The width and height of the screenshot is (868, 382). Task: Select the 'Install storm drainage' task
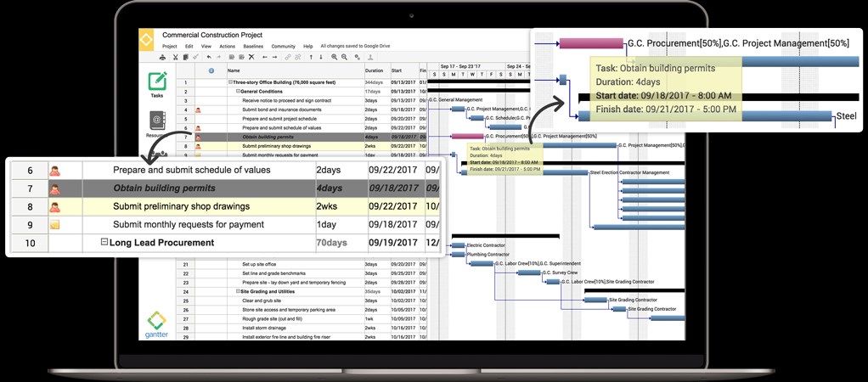click(263, 328)
